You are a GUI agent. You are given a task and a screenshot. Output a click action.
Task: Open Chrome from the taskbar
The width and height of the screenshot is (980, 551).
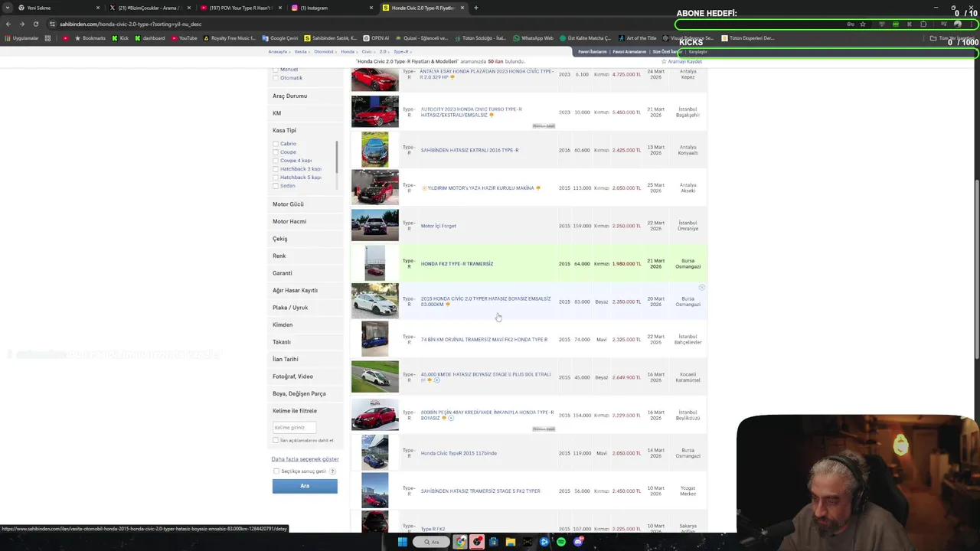[460, 542]
